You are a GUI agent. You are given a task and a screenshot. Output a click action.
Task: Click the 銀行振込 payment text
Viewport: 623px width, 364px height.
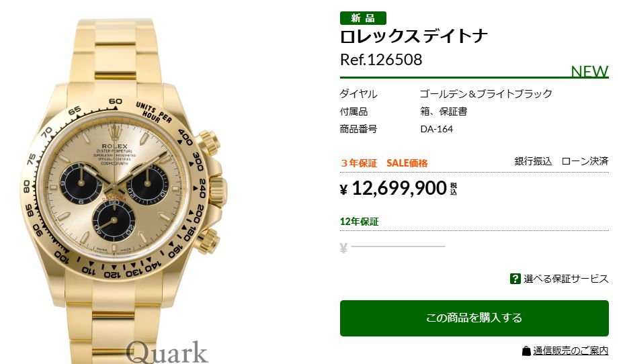click(533, 161)
